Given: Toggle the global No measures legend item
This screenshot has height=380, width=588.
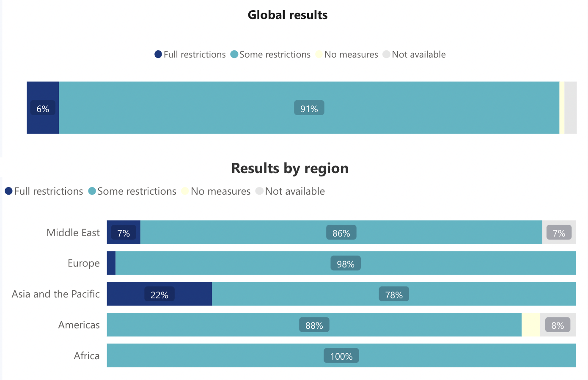Looking at the screenshot, I should tap(347, 55).
